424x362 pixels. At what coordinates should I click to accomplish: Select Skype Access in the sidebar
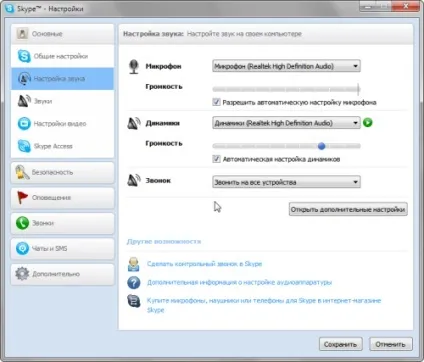point(62,146)
